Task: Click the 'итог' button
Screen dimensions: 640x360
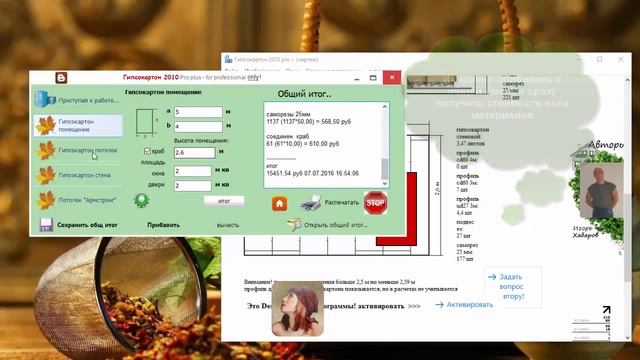Action: (x=224, y=201)
